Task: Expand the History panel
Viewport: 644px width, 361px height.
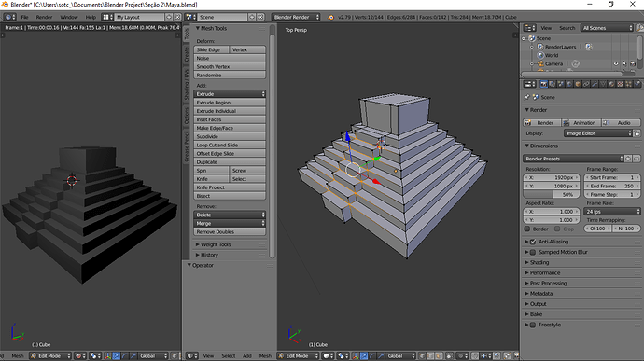Action: coord(209,255)
